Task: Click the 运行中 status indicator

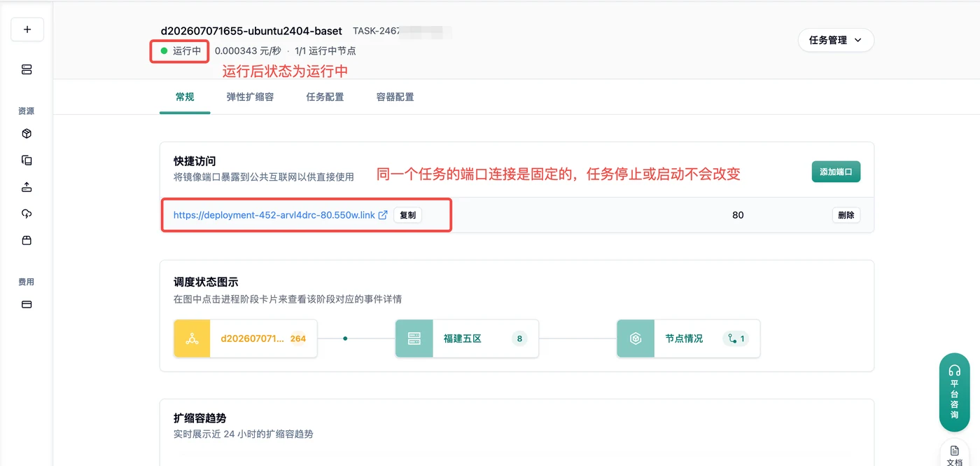Action: pyautogui.click(x=181, y=50)
